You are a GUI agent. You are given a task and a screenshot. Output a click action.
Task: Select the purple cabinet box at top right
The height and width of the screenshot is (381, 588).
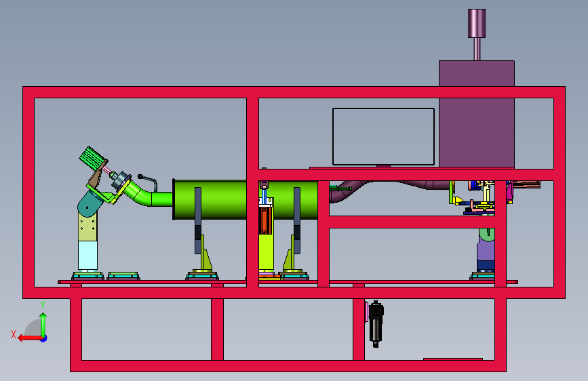tap(477, 114)
